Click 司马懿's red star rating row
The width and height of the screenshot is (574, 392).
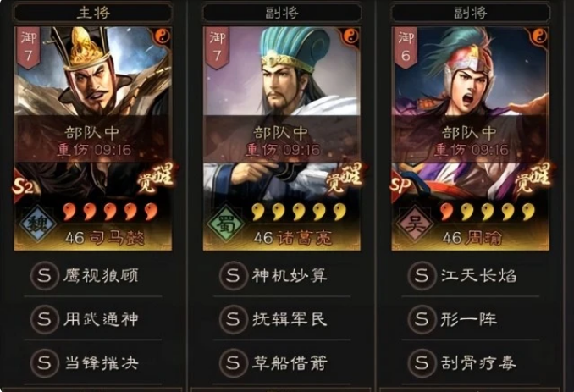[x=111, y=212]
